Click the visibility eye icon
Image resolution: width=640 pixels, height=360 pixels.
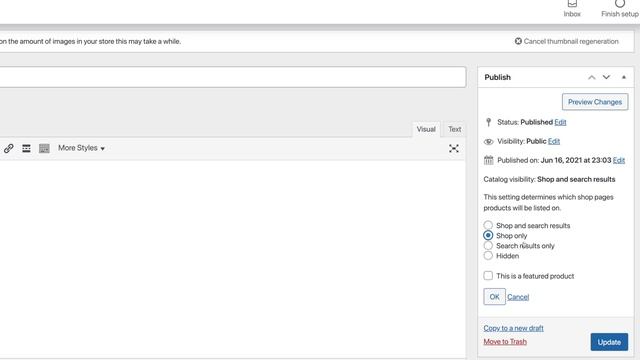[489, 142]
